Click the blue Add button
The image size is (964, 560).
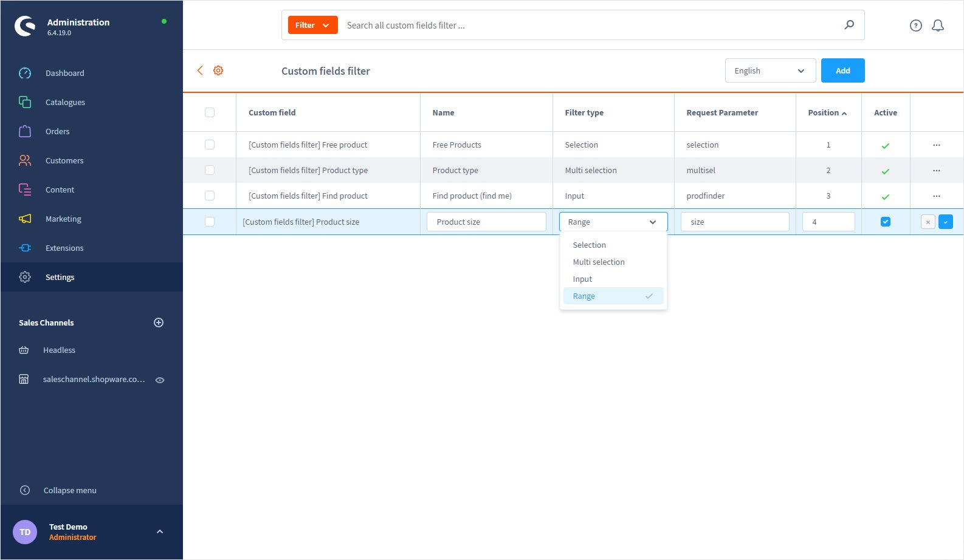pos(842,70)
